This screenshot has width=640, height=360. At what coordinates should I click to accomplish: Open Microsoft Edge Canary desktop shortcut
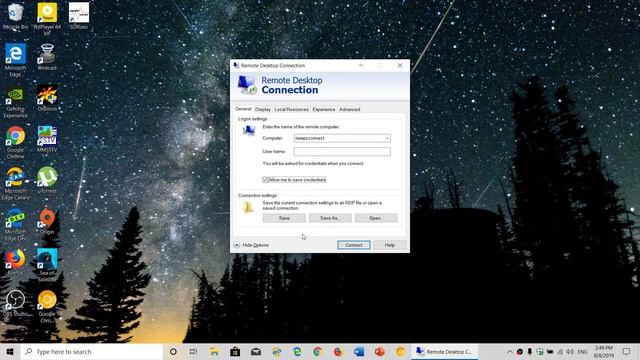point(16,183)
